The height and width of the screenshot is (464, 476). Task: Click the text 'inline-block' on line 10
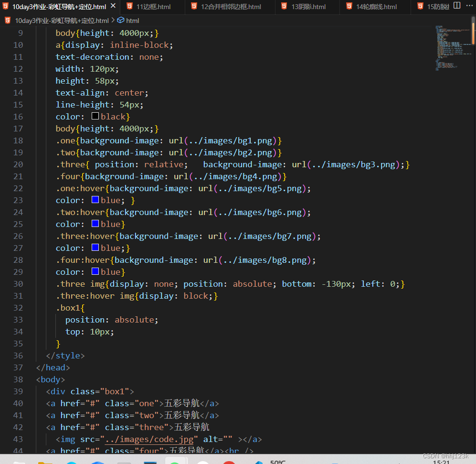click(x=139, y=45)
